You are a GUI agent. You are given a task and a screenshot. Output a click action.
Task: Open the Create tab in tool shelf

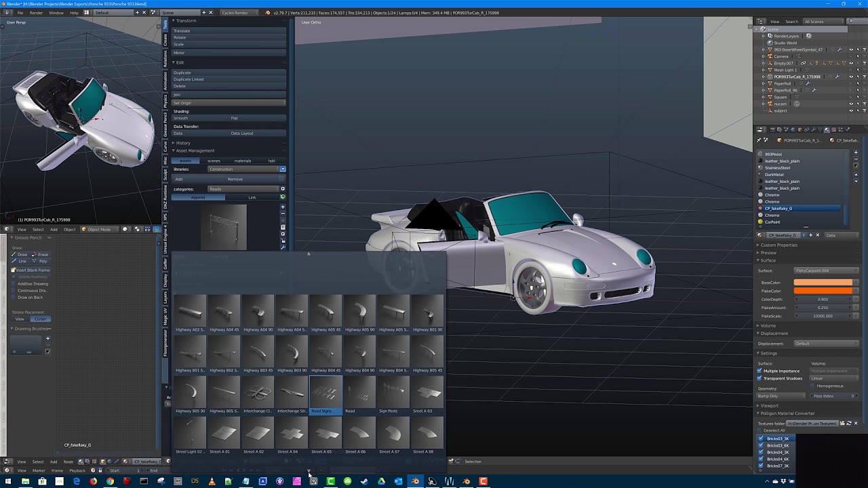[x=165, y=40]
